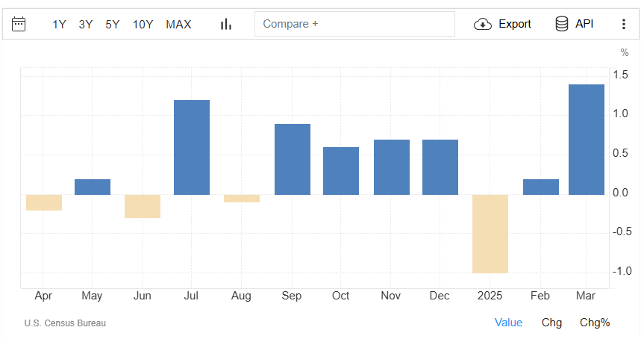Click the August negative bar
The image size is (644, 339).
tap(242, 199)
